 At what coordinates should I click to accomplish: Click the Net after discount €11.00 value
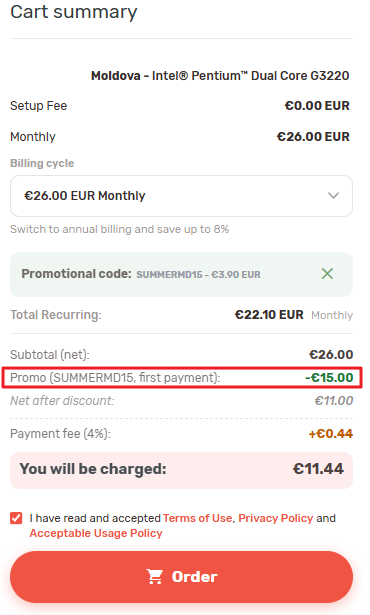tap(334, 400)
